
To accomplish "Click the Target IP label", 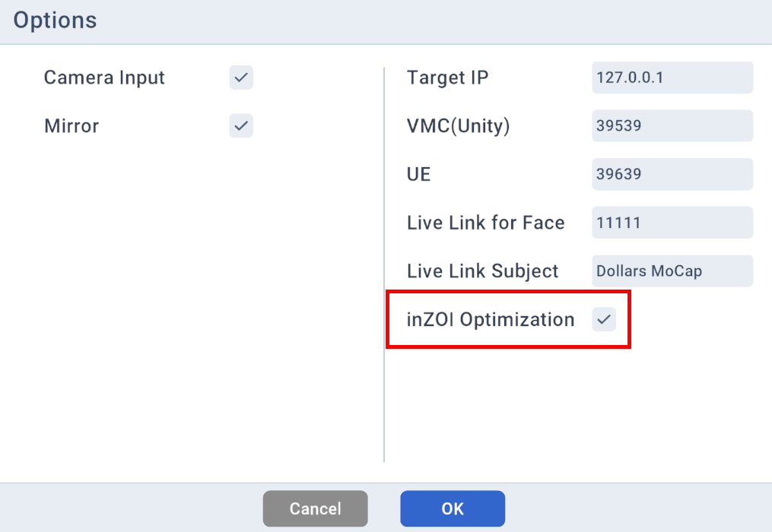I will point(447,78).
